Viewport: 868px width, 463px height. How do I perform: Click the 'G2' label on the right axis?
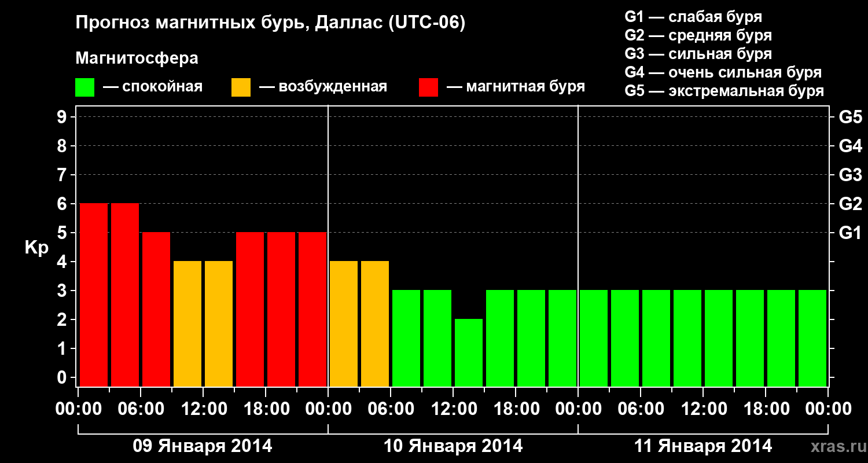tap(851, 204)
